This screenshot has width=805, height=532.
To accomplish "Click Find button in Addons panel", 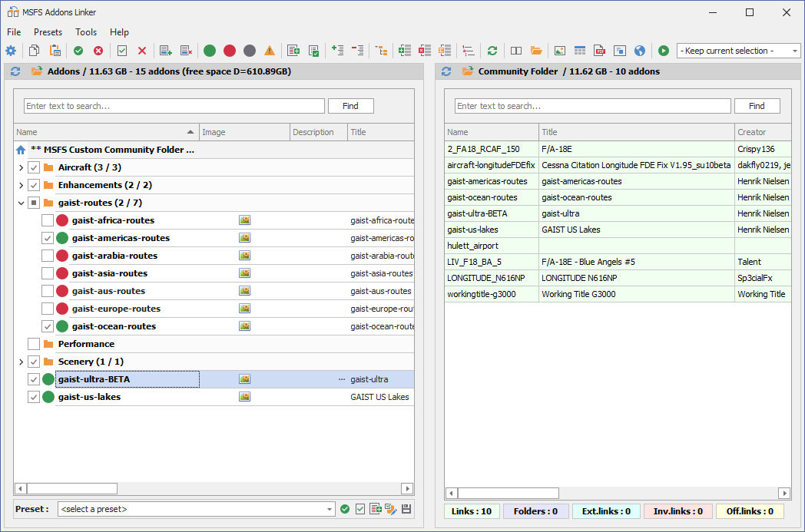I will pyautogui.click(x=350, y=106).
